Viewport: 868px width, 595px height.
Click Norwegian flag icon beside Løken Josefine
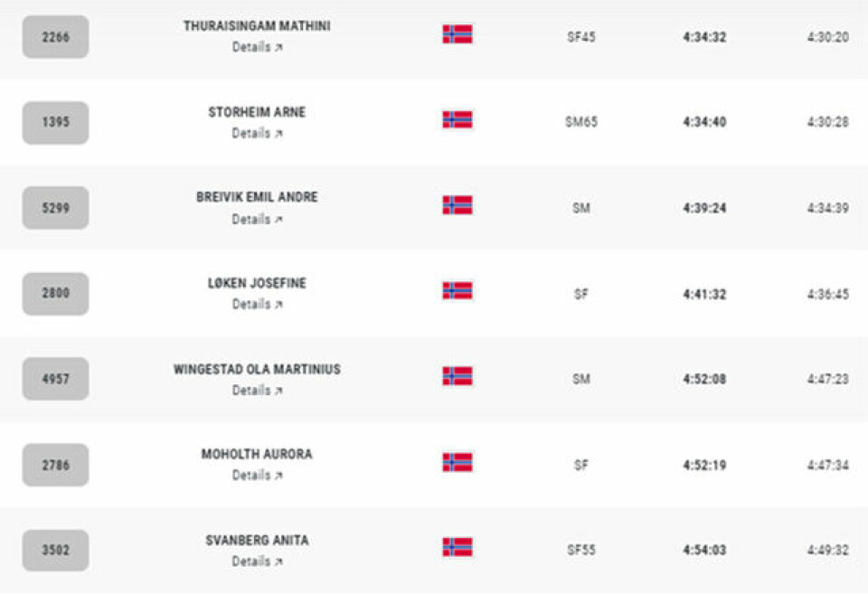click(458, 290)
